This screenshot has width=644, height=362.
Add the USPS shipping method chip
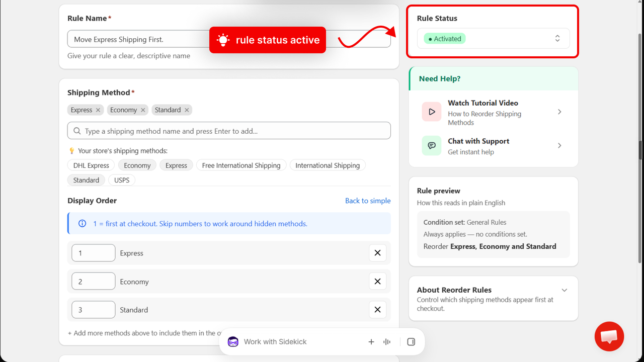(x=122, y=180)
